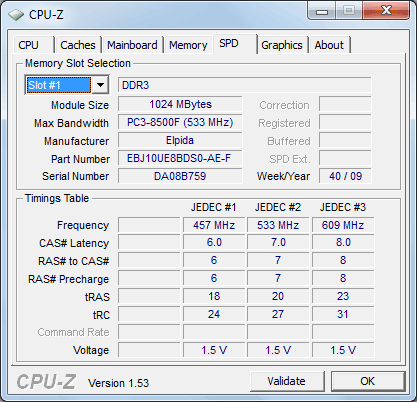Click the tRAS value 20
The image size is (417, 402).
point(278,296)
